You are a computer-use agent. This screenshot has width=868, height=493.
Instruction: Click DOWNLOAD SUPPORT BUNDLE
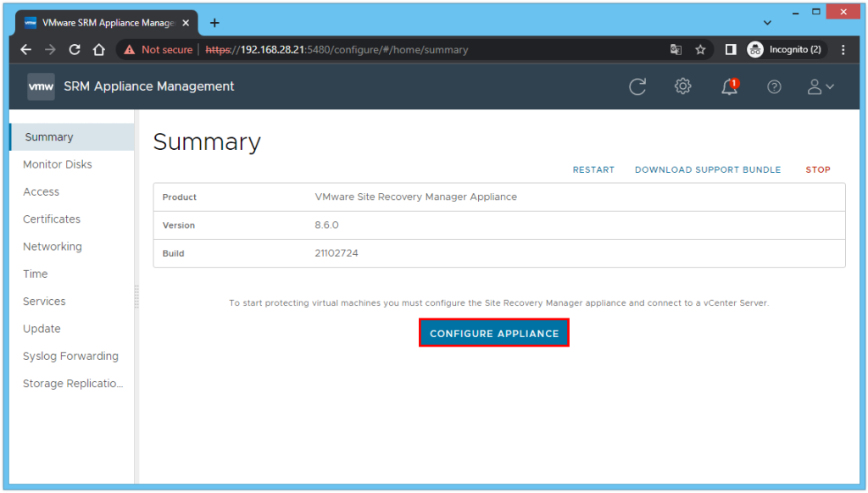coord(708,170)
